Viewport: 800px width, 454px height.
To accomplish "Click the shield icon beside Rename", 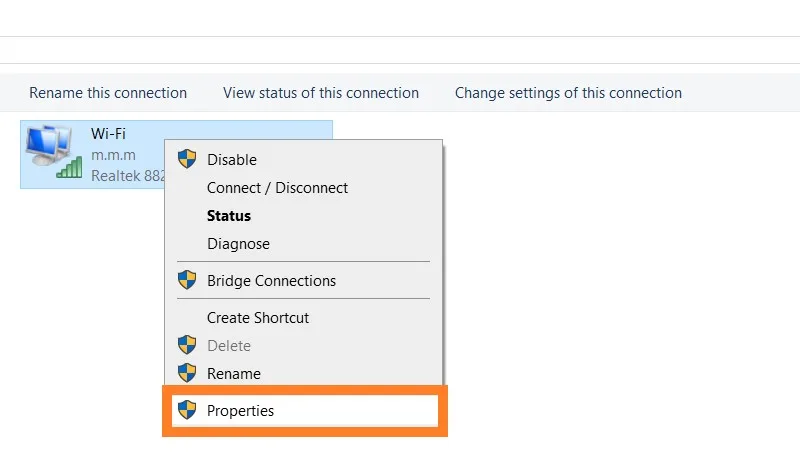I will click(187, 373).
